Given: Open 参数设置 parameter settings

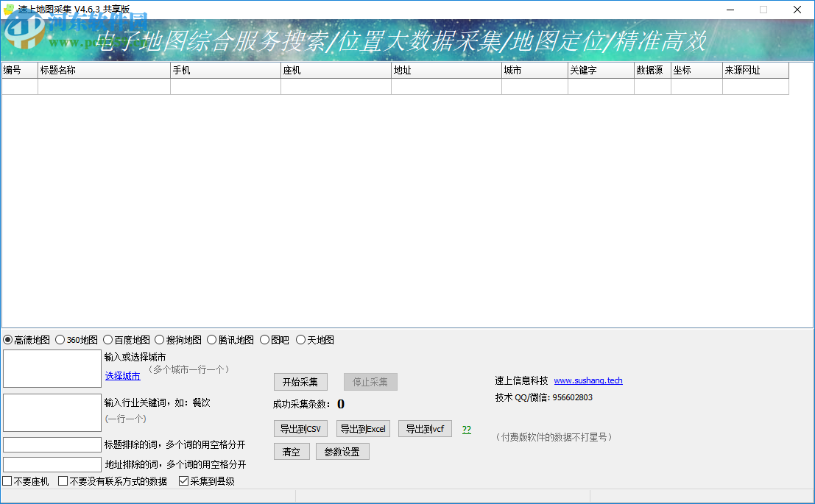Looking at the screenshot, I should coord(343,451).
